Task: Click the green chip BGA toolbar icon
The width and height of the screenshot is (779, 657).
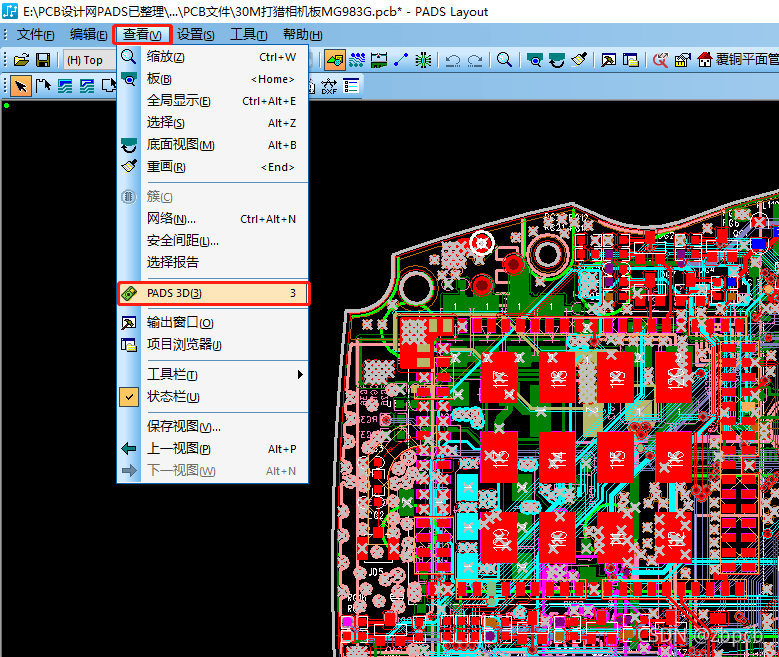Action: coord(423,60)
